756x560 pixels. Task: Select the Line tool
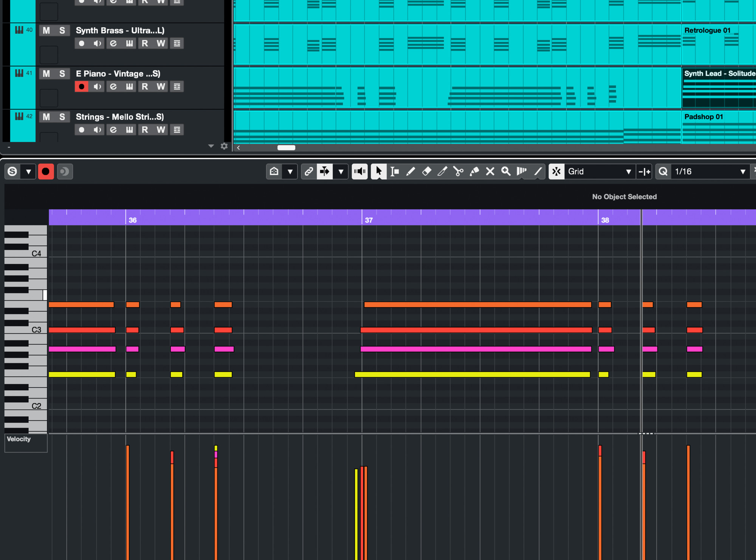pos(538,172)
